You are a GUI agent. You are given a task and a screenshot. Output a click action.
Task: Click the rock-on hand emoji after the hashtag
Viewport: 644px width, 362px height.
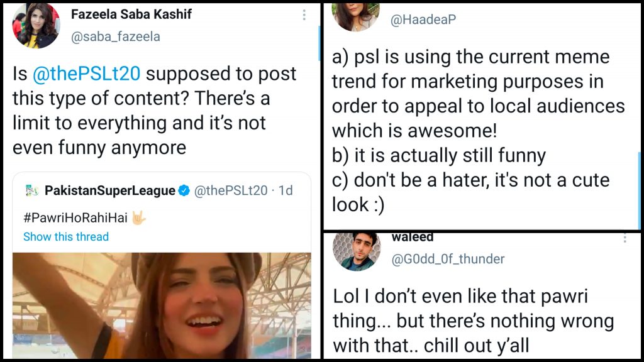tap(140, 217)
